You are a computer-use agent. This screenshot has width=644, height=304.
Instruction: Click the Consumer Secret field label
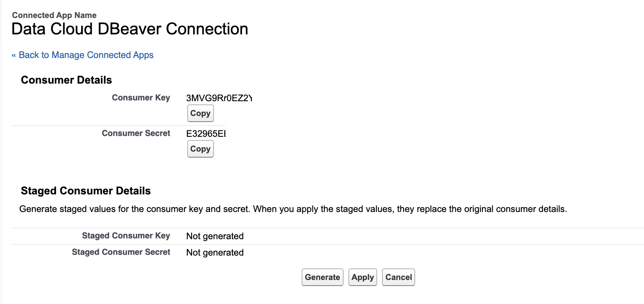136,133
